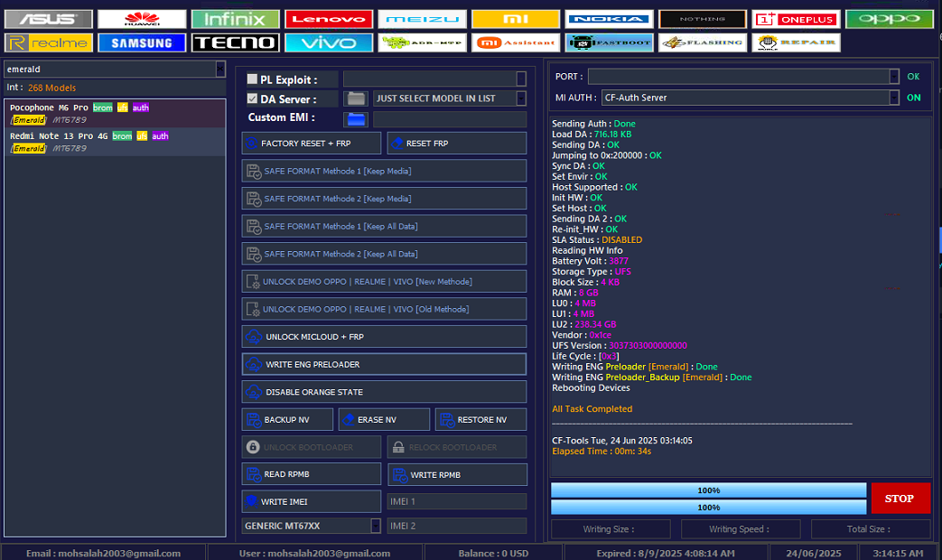The width and height of the screenshot is (942, 560).
Task: Click the blue Custom EMI folder icon
Action: [x=356, y=119]
